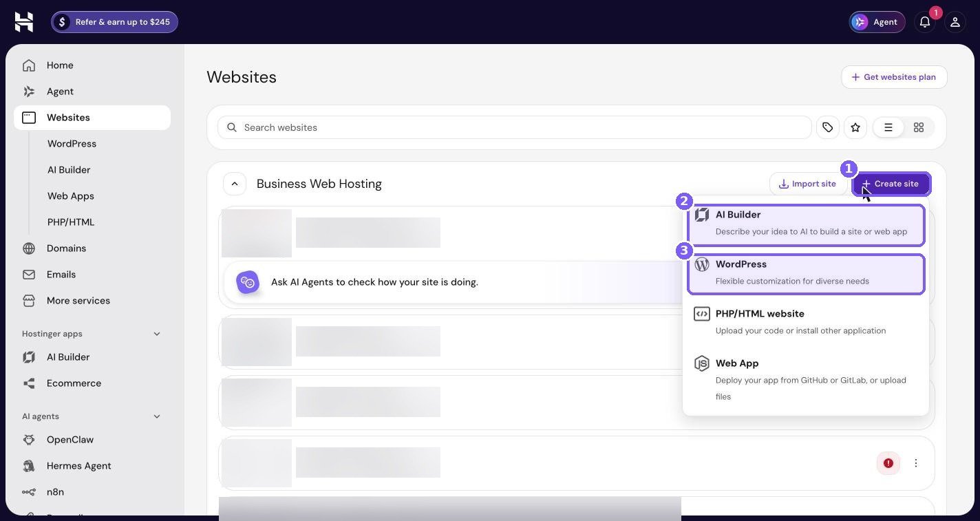
Task: Switch to grid view
Action: 919,127
